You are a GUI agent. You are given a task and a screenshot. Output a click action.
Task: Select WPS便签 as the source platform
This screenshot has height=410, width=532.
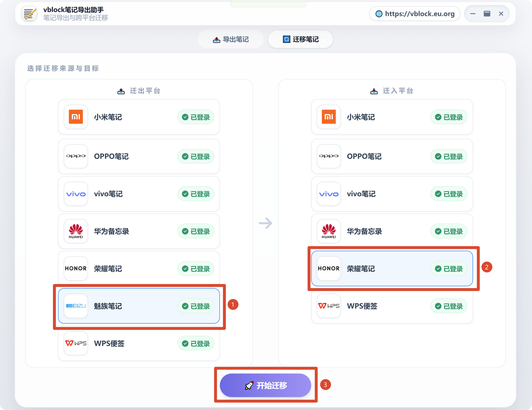click(x=139, y=343)
